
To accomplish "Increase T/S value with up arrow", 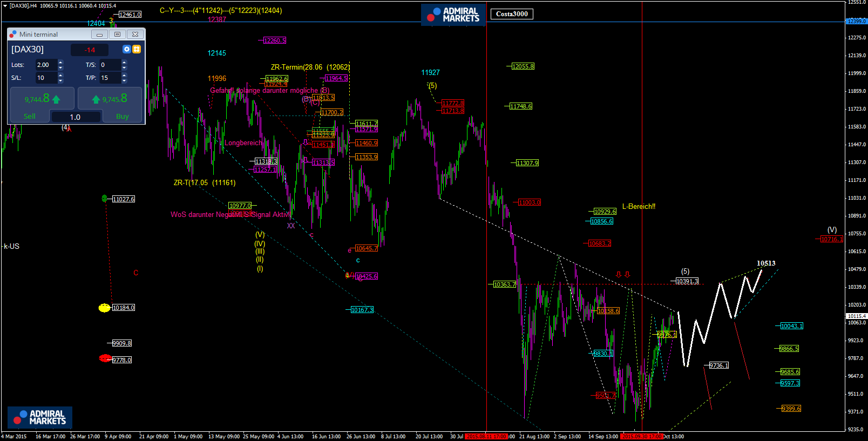I will pos(124,62).
